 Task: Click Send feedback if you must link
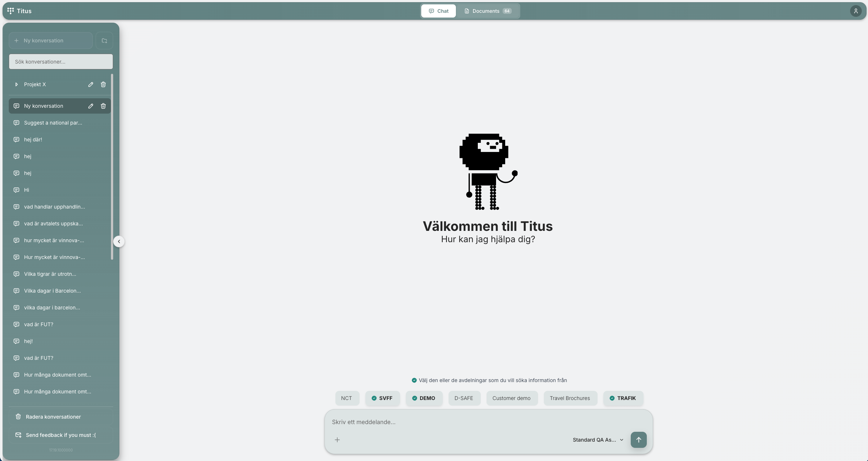point(60,435)
